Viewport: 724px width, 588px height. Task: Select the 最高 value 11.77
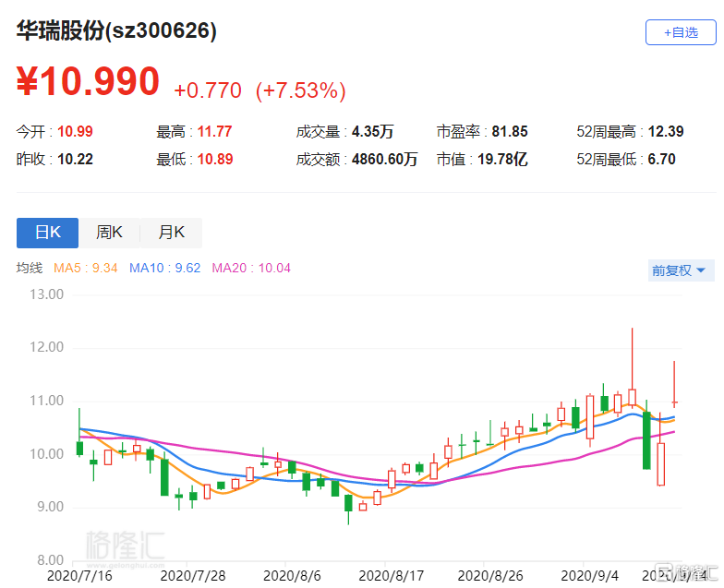coord(214,131)
